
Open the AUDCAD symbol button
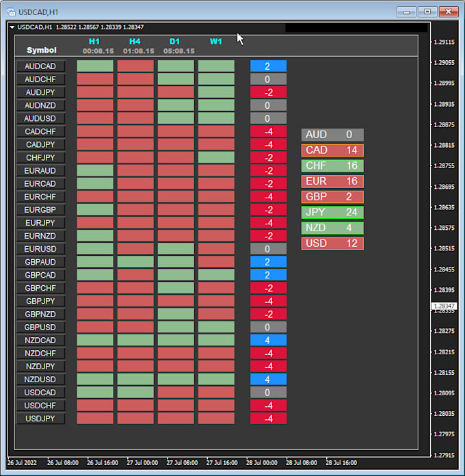(x=40, y=66)
